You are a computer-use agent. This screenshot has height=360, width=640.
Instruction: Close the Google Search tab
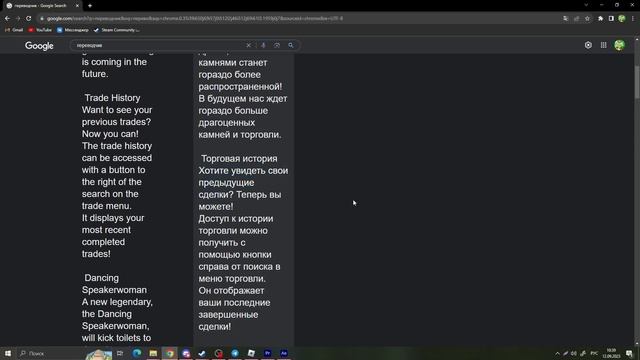[x=77, y=6]
